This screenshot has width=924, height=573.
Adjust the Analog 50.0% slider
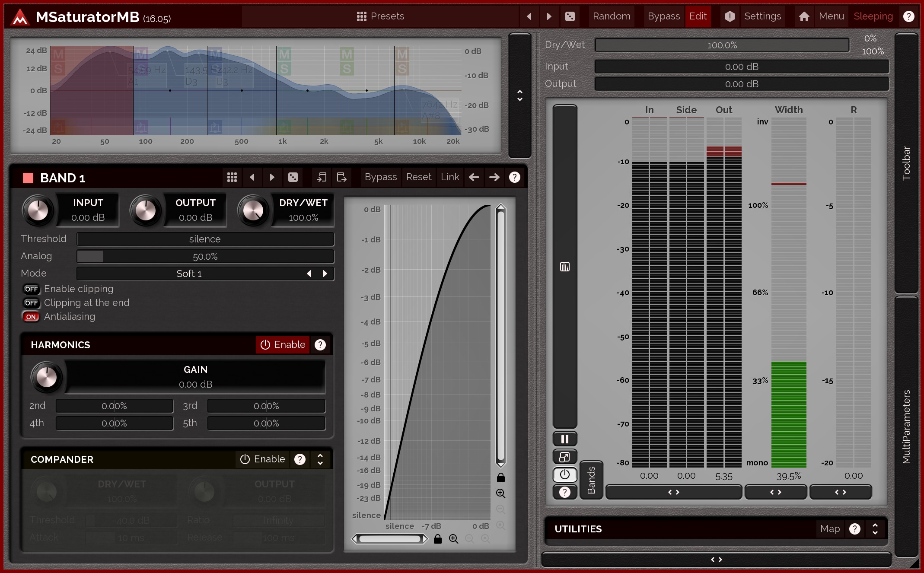(x=205, y=257)
